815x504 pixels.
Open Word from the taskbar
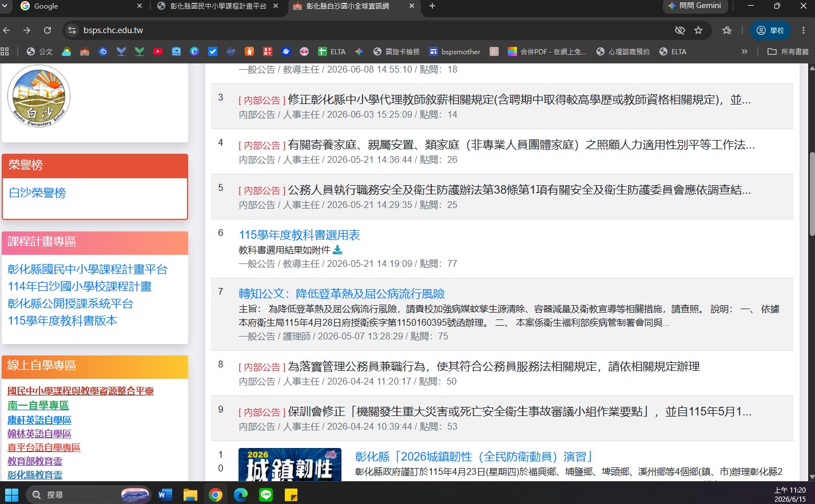coord(165,495)
